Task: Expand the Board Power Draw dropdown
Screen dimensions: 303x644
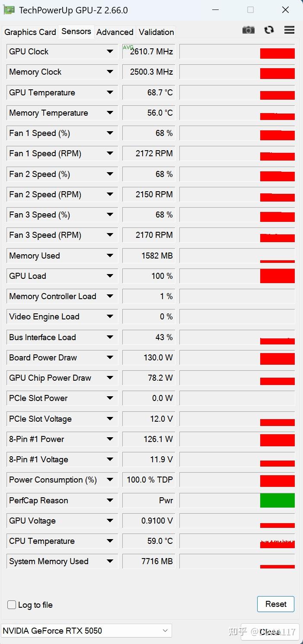Action: [110, 357]
